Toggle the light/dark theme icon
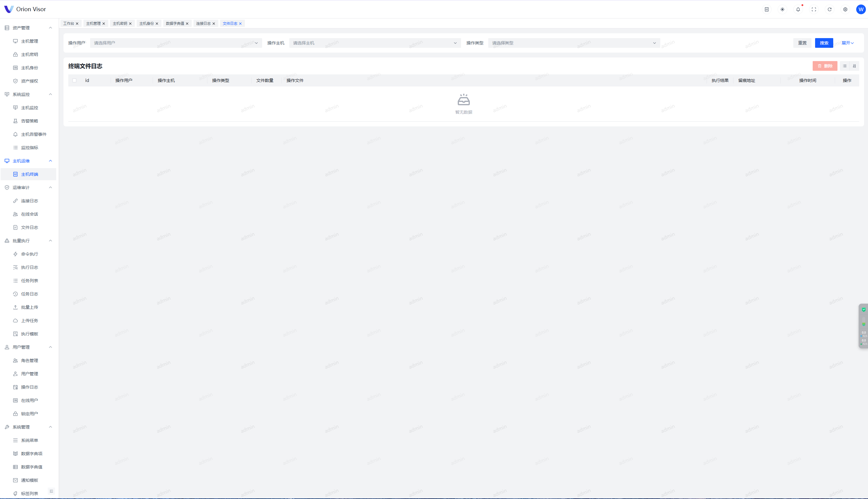 (782, 9)
